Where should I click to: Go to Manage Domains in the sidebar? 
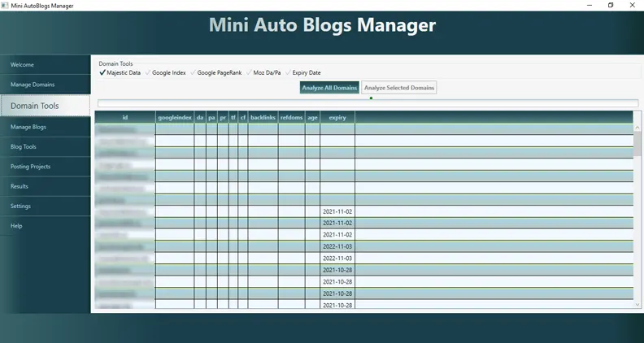click(45, 85)
